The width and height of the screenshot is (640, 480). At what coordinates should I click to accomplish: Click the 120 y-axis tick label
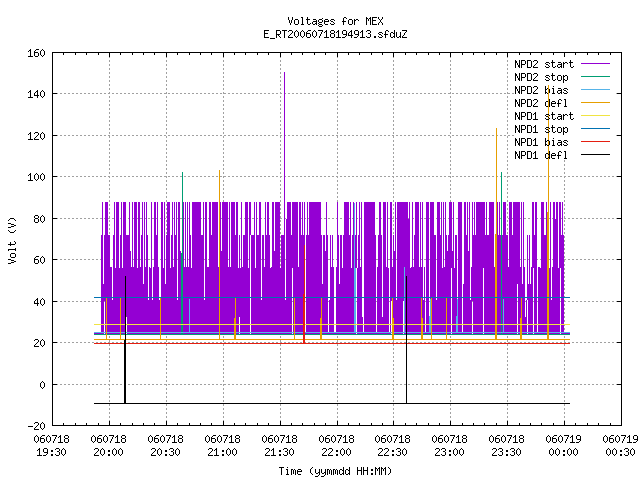[x=36, y=136]
